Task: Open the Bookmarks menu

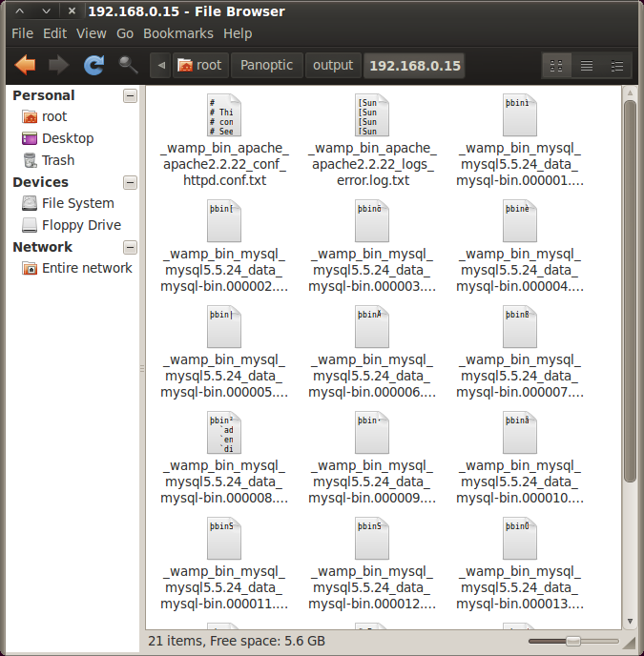Action: point(178,33)
